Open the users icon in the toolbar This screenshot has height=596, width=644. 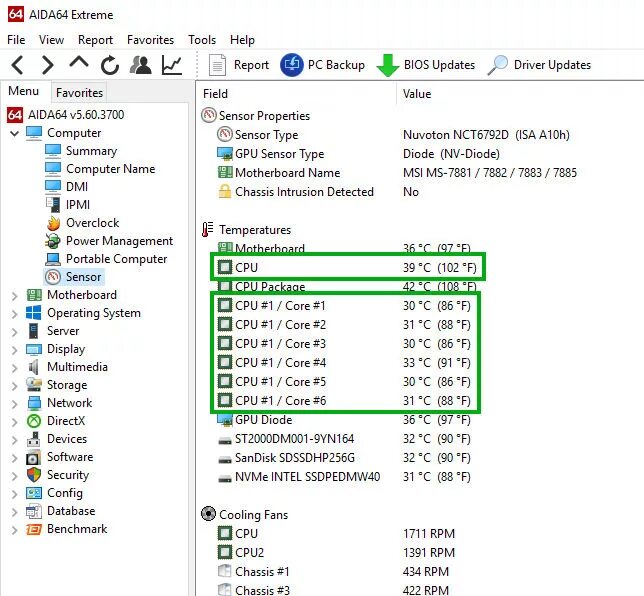pyautogui.click(x=140, y=65)
